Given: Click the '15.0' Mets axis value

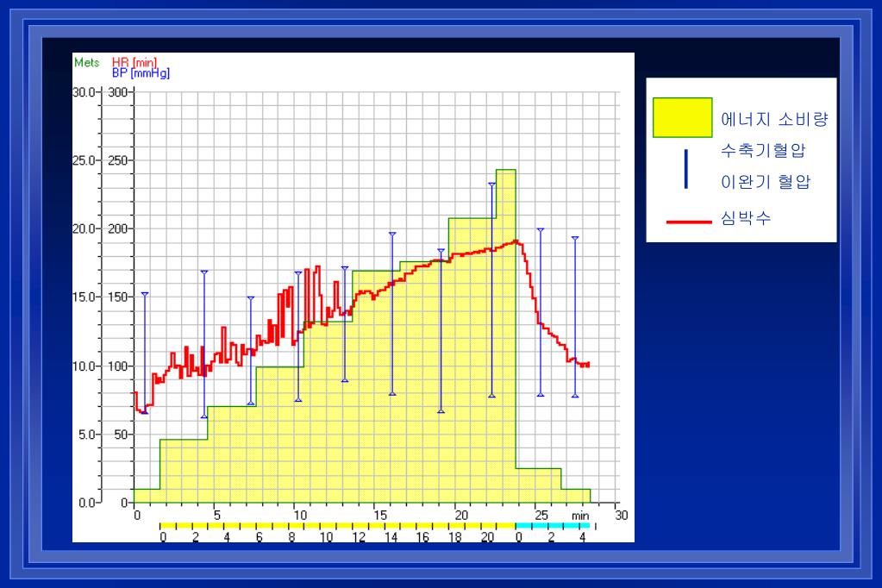Looking at the screenshot, I should coord(84,297).
